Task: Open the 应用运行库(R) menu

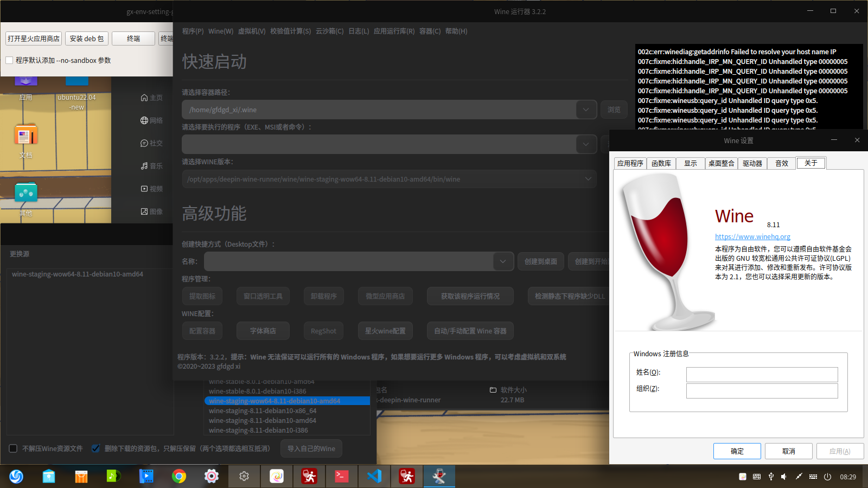Action: pyautogui.click(x=394, y=31)
